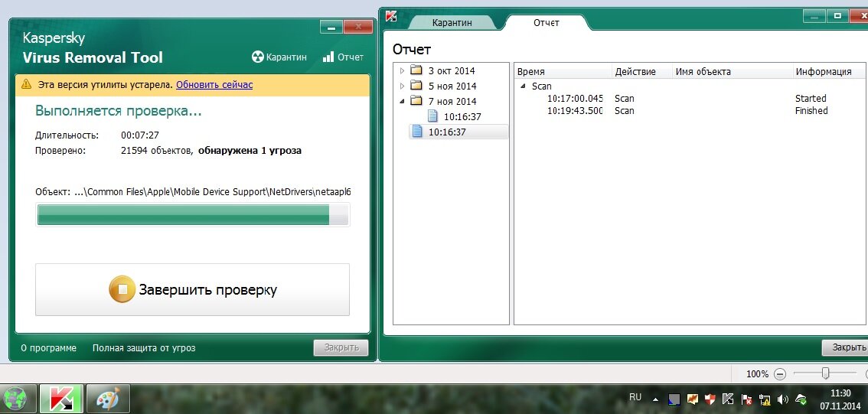
Task: Open the Kaspersky tray icon
Action: (x=729, y=399)
